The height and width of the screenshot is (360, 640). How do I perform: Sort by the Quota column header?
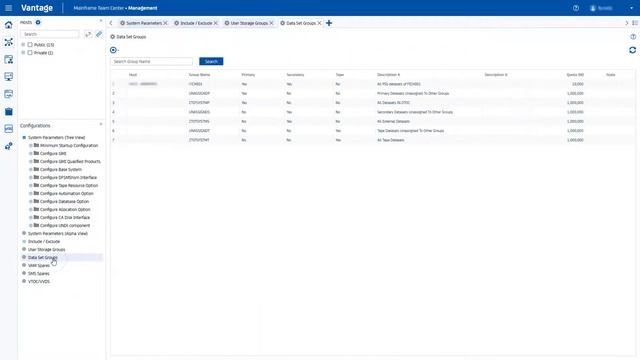(x=575, y=75)
